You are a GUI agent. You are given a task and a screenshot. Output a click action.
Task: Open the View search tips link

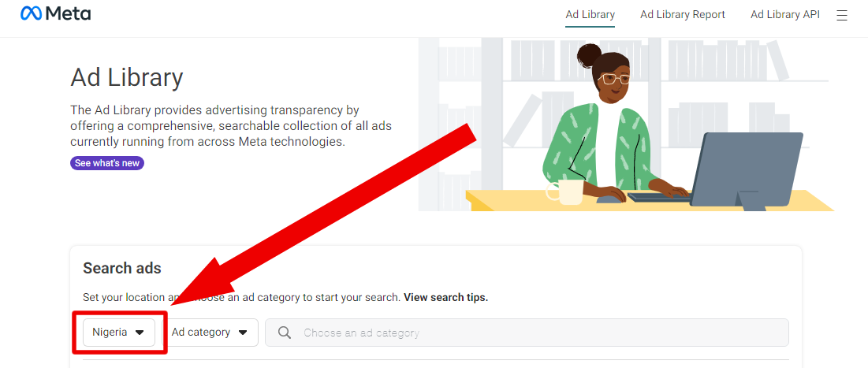445,297
